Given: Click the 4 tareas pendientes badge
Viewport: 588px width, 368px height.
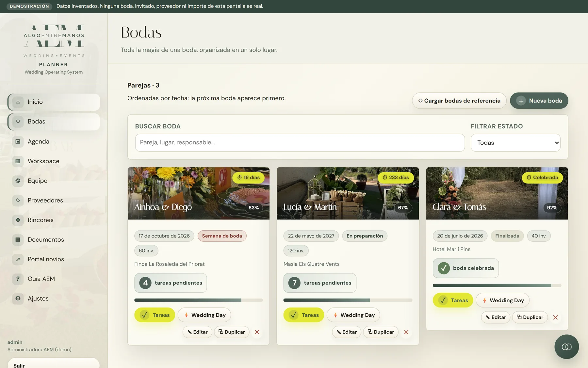Looking at the screenshot, I should (171, 283).
